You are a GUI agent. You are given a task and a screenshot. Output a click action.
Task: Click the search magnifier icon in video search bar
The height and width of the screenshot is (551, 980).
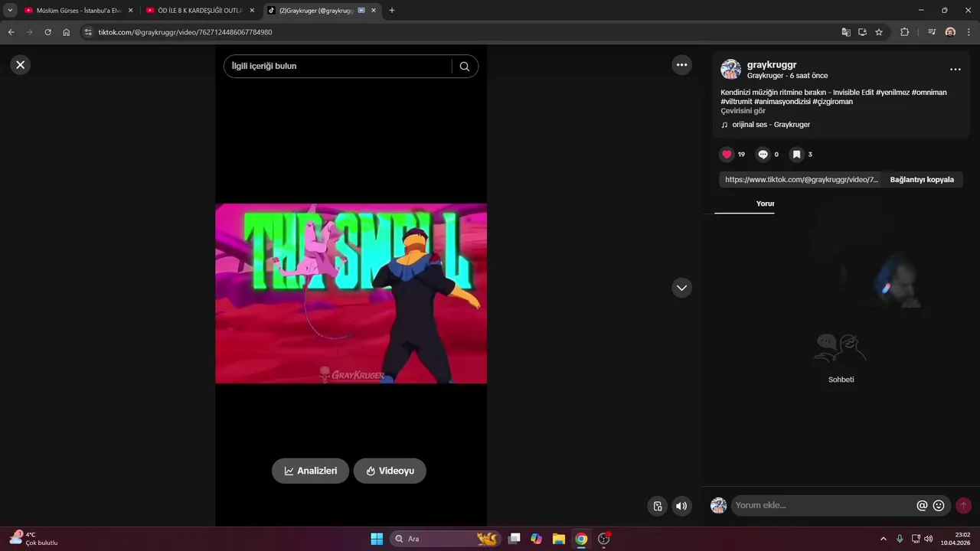tap(464, 67)
